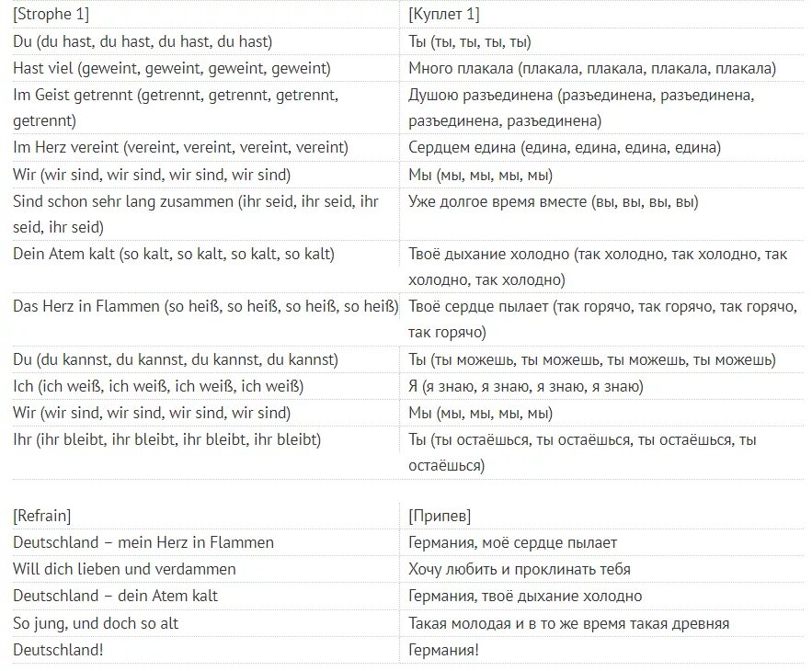Select the "Dein Atem kalt (so kalt...)" line
Image resolution: width=812 pixels, height=671 pixels.
pyautogui.click(x=174, y=254)
